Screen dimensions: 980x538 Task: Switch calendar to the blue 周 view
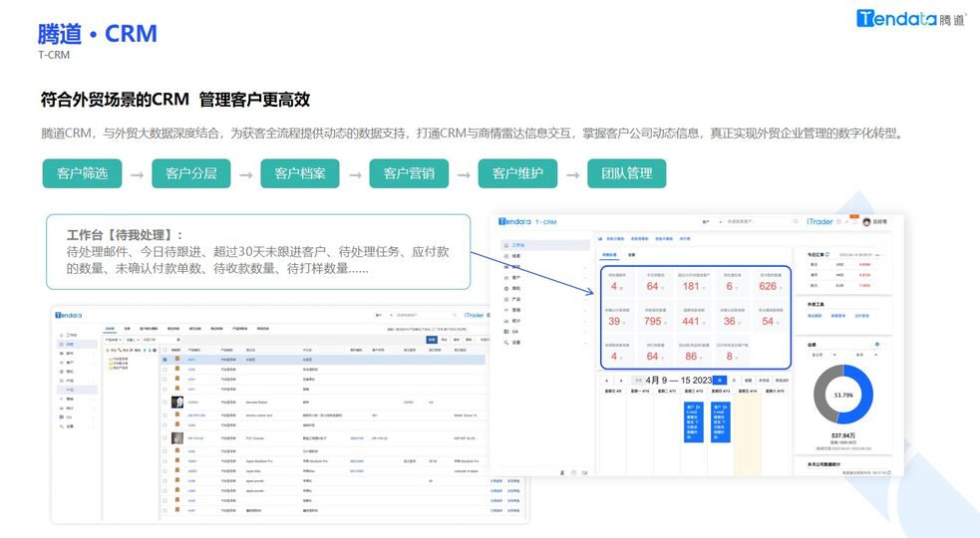pyautogui.click(x=720, y=380)
